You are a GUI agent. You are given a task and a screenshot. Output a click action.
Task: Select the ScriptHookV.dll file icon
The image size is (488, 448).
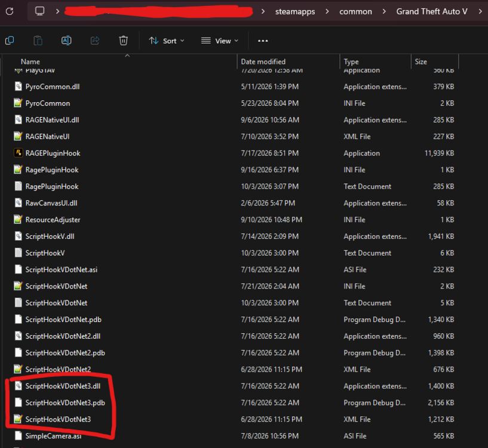pyautogui.click(x=19, y=236)
